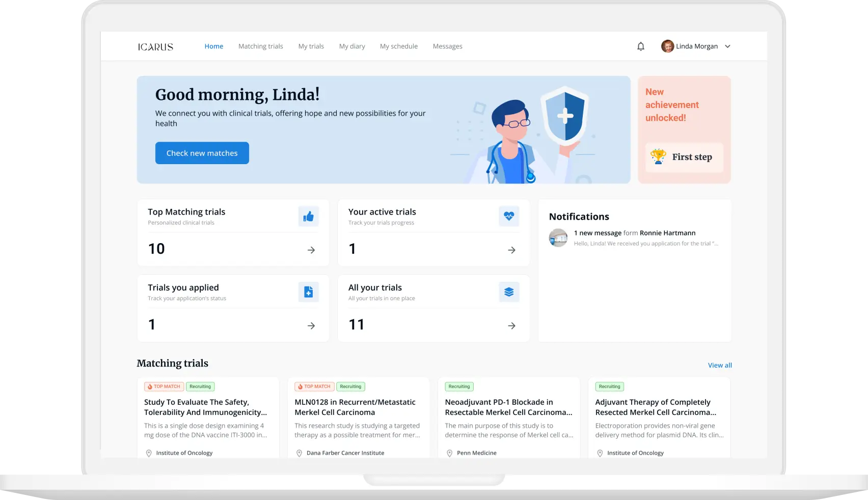
Task: Click location pin for Dana Farber Cancer Institute
Action: coord(299,453)
